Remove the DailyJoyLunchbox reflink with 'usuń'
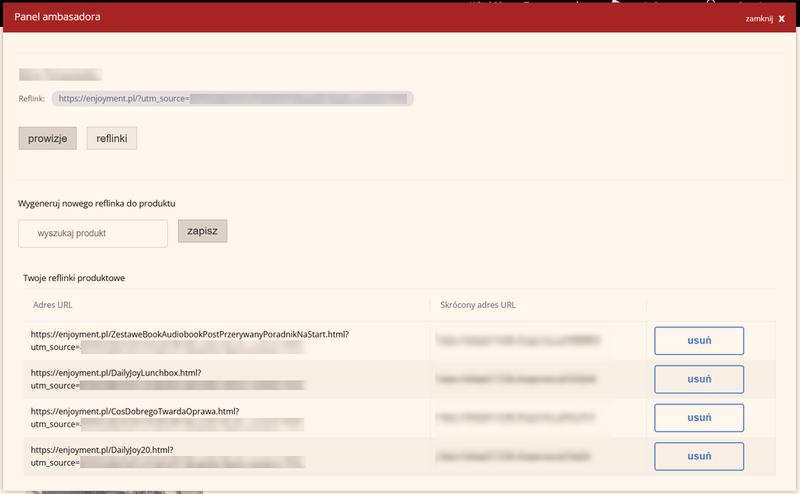 (699, 379)
